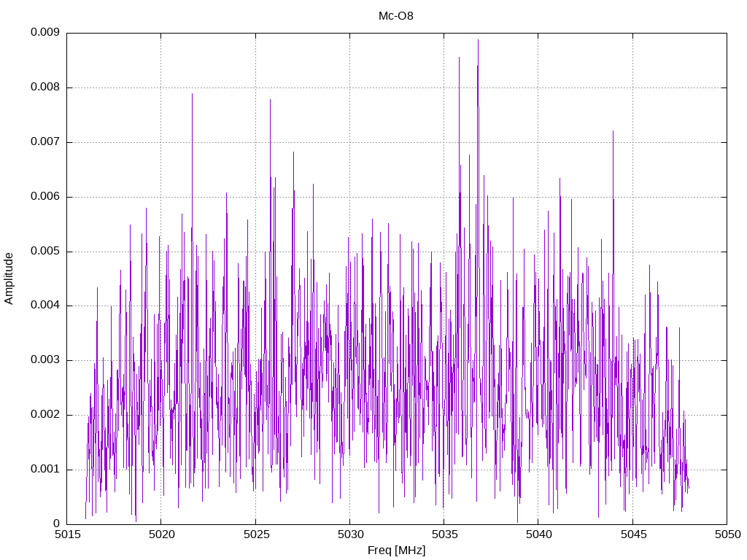Click the 0.006 y-axis tick label
Viewport: 747px width, 560px height.
45,197
